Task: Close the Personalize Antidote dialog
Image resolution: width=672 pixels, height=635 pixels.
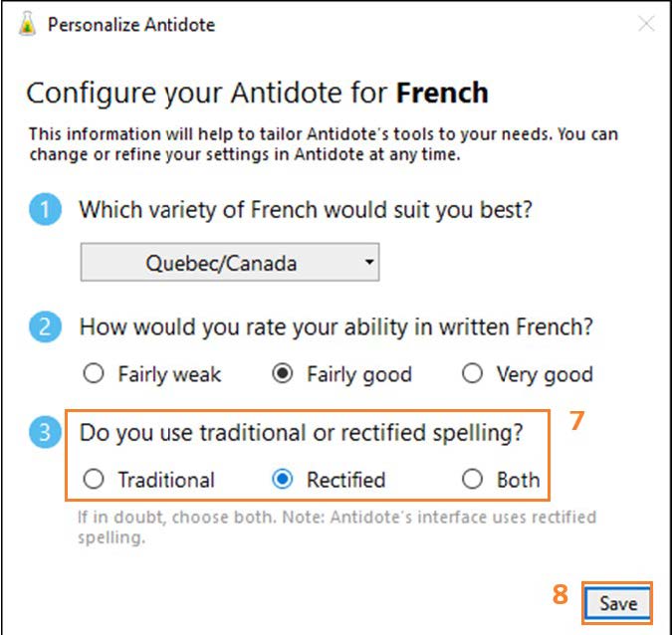Action: coord(646,24)
